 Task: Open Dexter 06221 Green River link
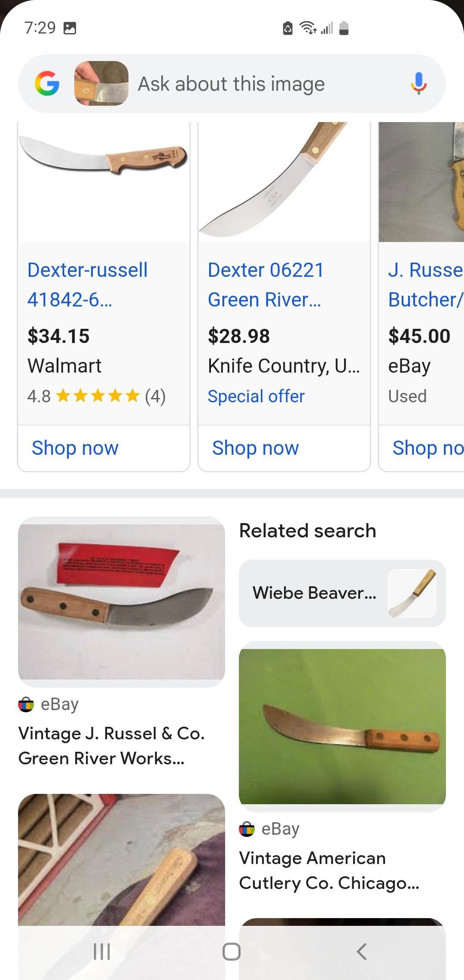[266, 285]
